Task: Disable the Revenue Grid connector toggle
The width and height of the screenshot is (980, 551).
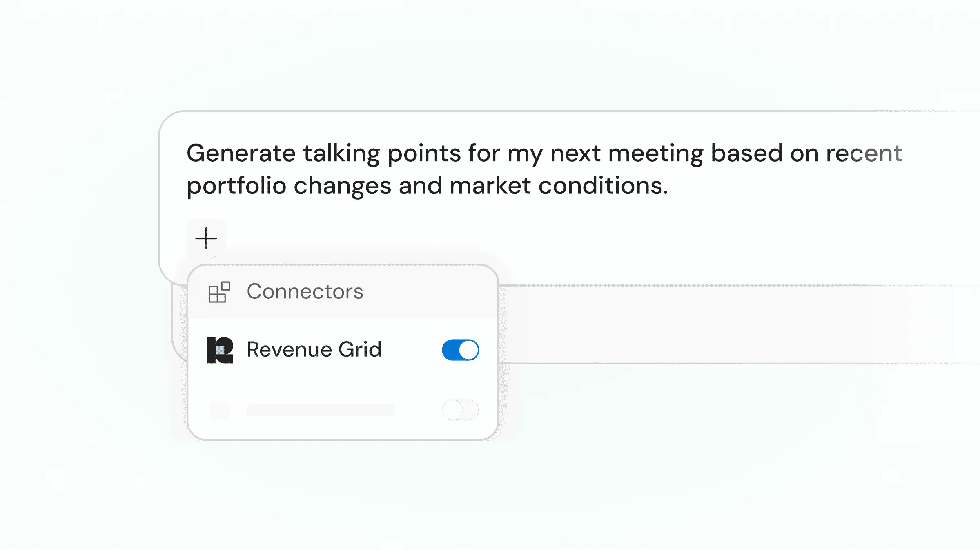Action: coord(460,350)
